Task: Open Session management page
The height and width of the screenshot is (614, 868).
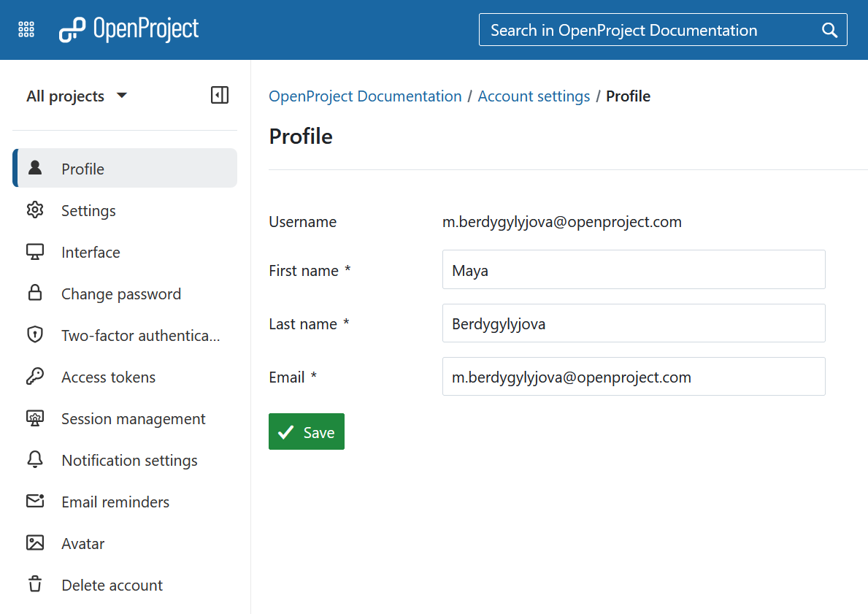Action: 125,418
